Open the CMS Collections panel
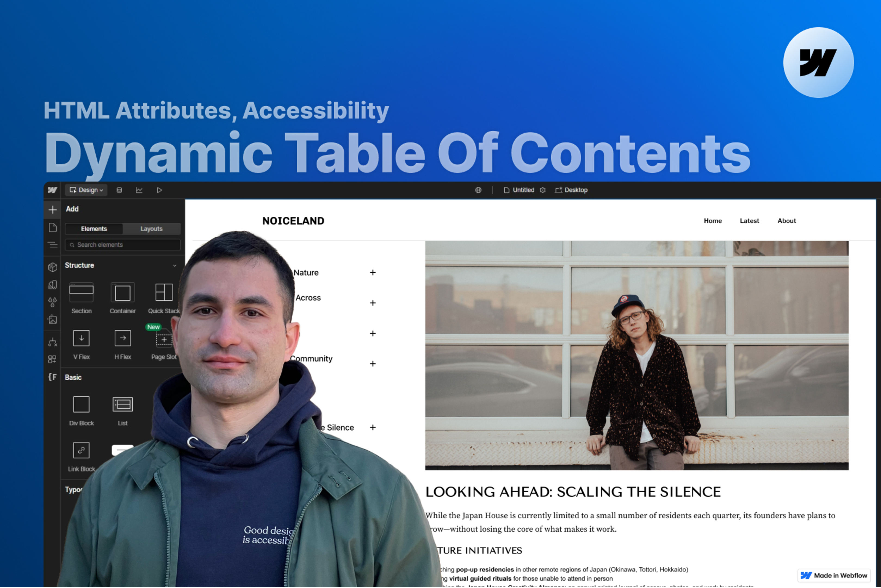This screenshot has width=881, height=588. point(119,190)
